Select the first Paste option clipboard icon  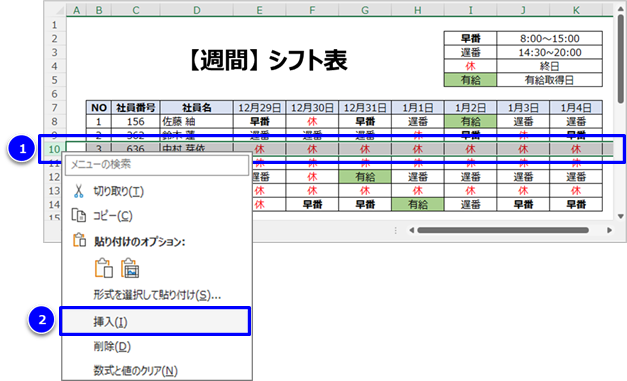pos(104,268)
